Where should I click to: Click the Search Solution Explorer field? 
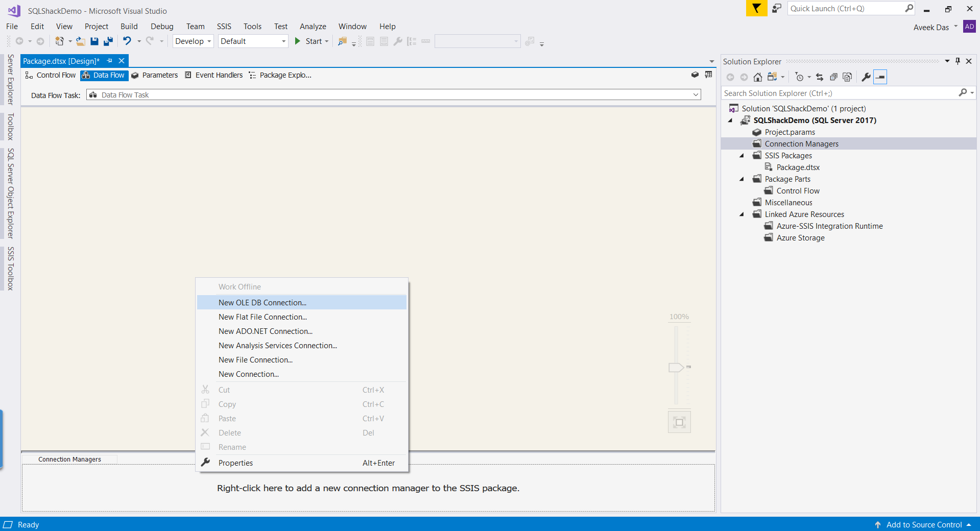coord(840,93)
